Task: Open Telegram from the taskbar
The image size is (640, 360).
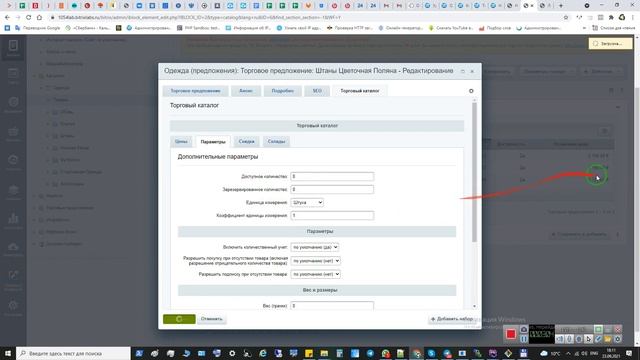Action: point(370,353)
